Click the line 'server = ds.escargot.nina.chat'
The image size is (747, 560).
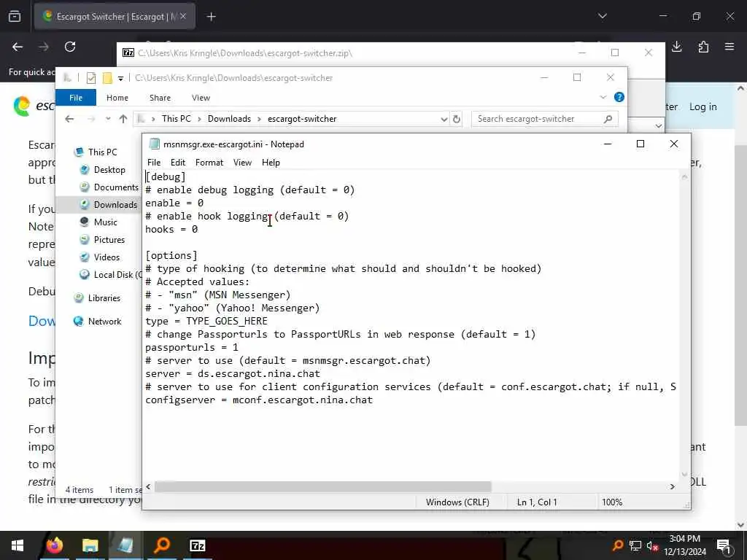point(233,374)
